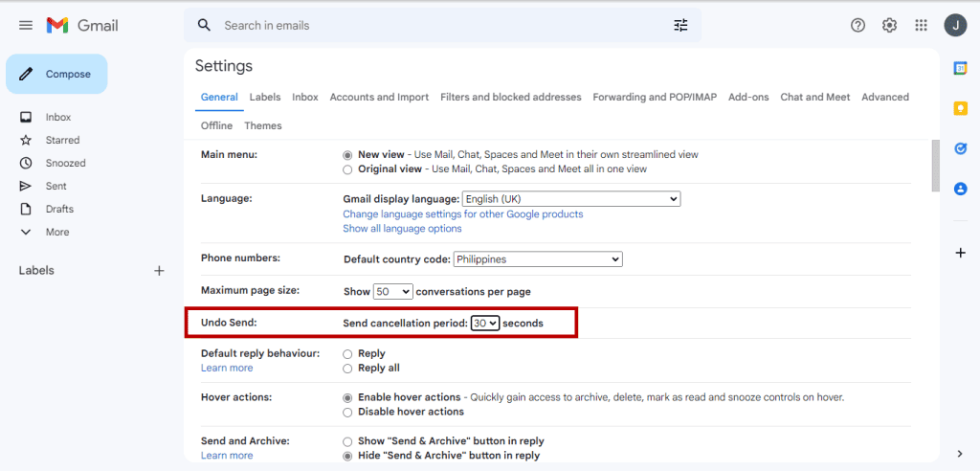Open the Offline tab
Image resolution: width=980 pixels, height=471 pixels.
[216, 125]
